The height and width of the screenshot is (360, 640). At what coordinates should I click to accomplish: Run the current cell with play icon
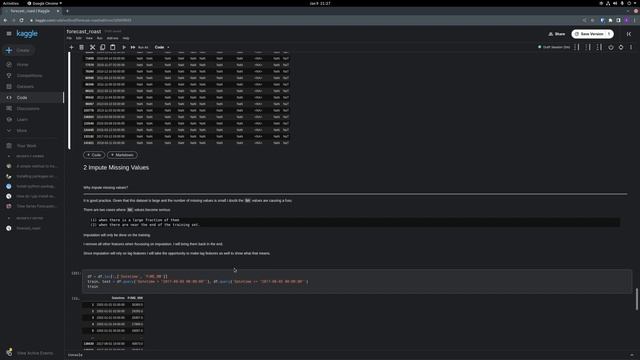pos(124,47)
